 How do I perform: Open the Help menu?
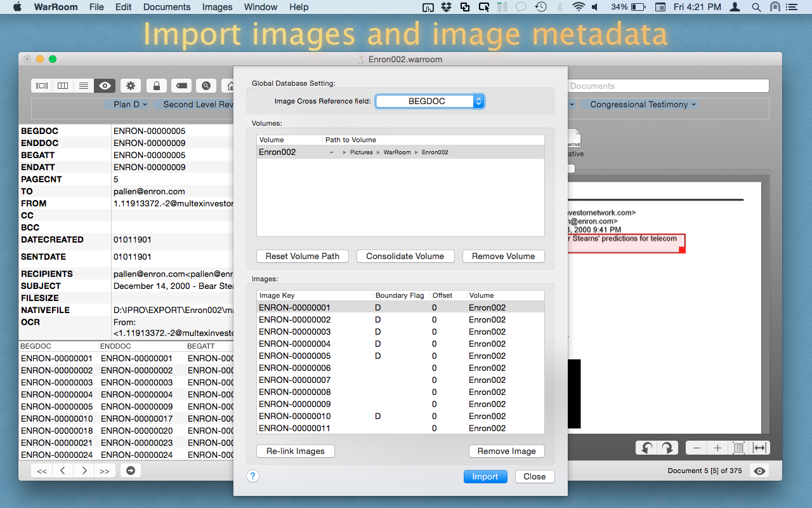[299, 7]
